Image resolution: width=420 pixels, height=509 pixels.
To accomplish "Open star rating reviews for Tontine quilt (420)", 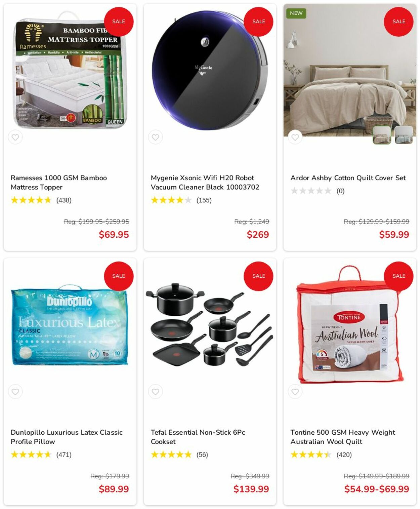I will pyautogui.click(x=321, y=455).
